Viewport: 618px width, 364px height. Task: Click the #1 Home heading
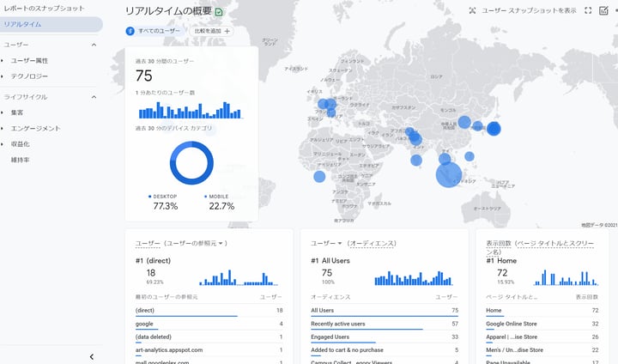click(x=501, y=261)
